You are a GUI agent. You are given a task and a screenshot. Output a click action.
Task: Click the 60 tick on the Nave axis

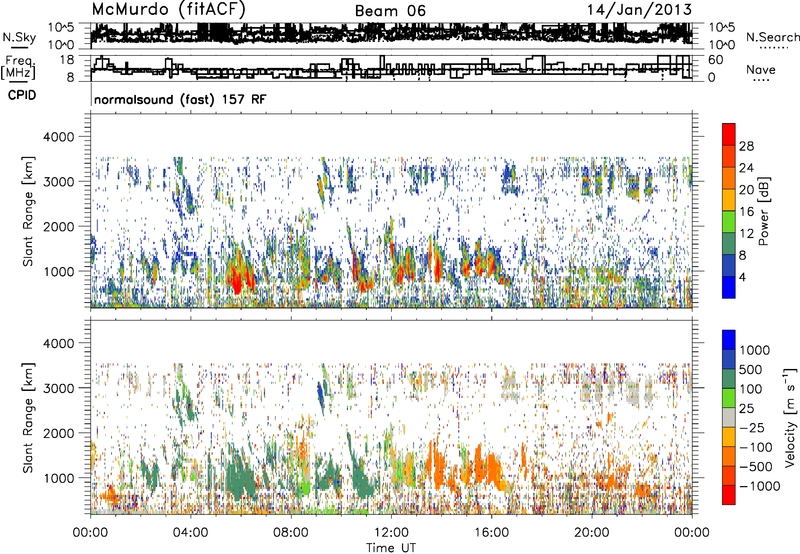click(715, 60)
